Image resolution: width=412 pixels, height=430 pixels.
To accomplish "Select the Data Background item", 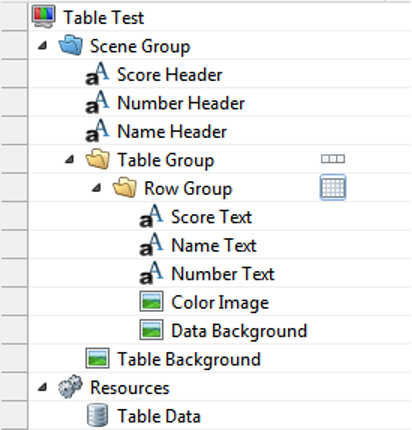I will pyautogui.click(x=239, y=331).
